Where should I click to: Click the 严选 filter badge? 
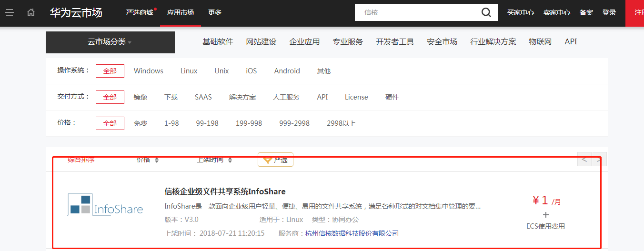(x=275, y=160)
